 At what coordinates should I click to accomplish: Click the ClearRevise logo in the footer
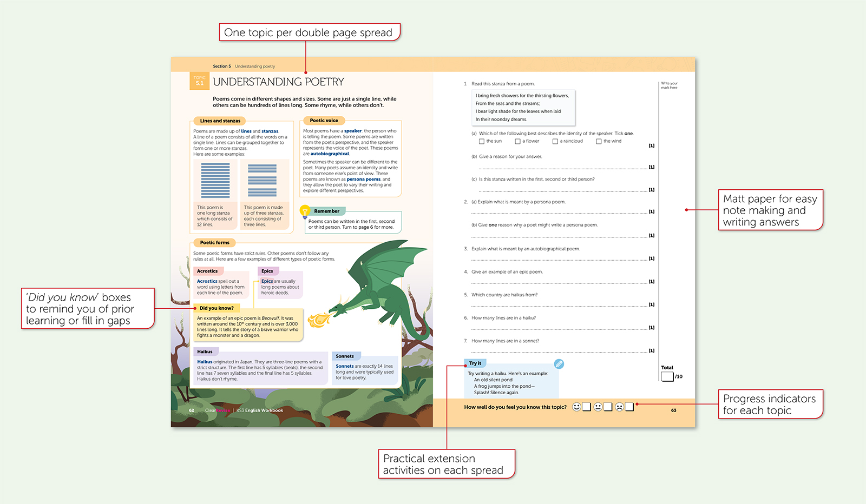click(x=219, y=410)
